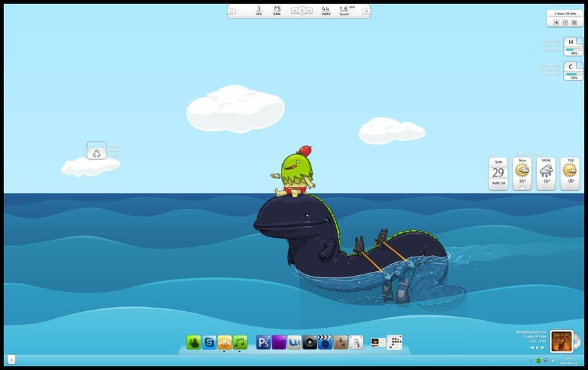Viewport: 588px width, 370px height.
Task: Click the power icon in uptime widget
Action: 574,23
